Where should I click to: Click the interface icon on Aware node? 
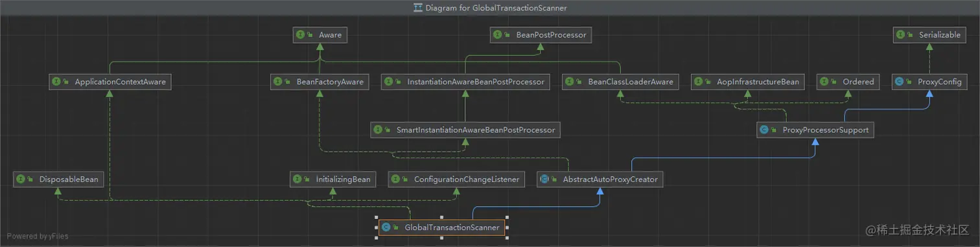[301, 35]
